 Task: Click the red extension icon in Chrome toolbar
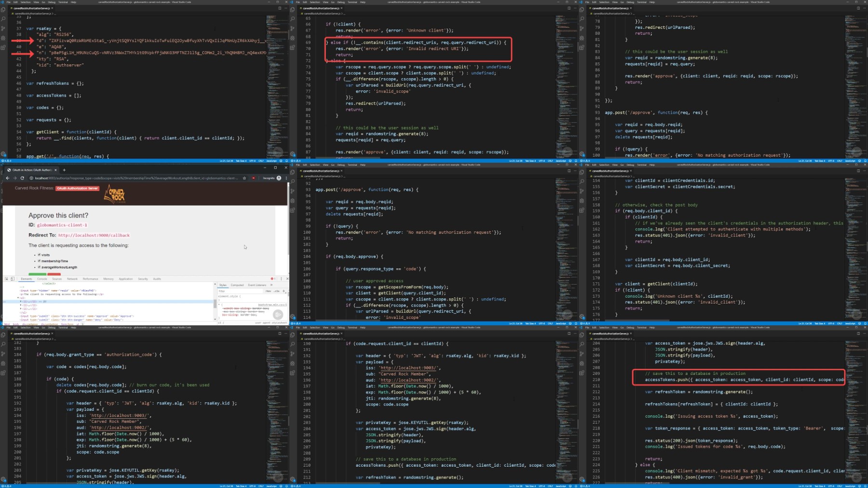254,178
